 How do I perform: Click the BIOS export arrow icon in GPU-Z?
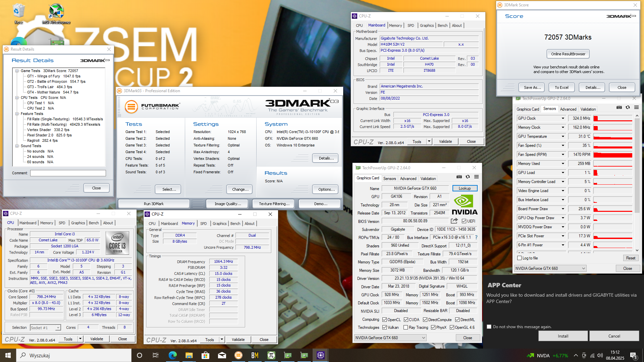(454, 221)
